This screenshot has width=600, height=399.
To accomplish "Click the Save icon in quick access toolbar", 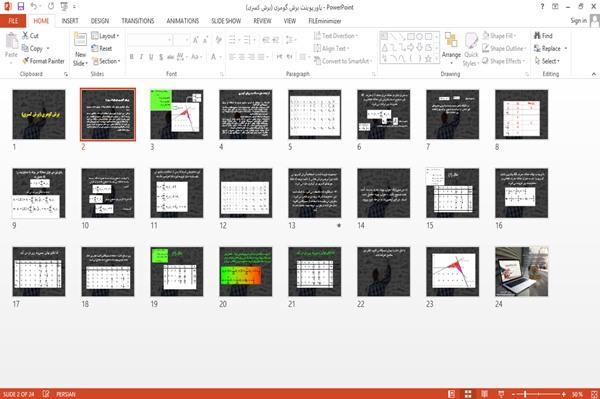I will 21,7.
